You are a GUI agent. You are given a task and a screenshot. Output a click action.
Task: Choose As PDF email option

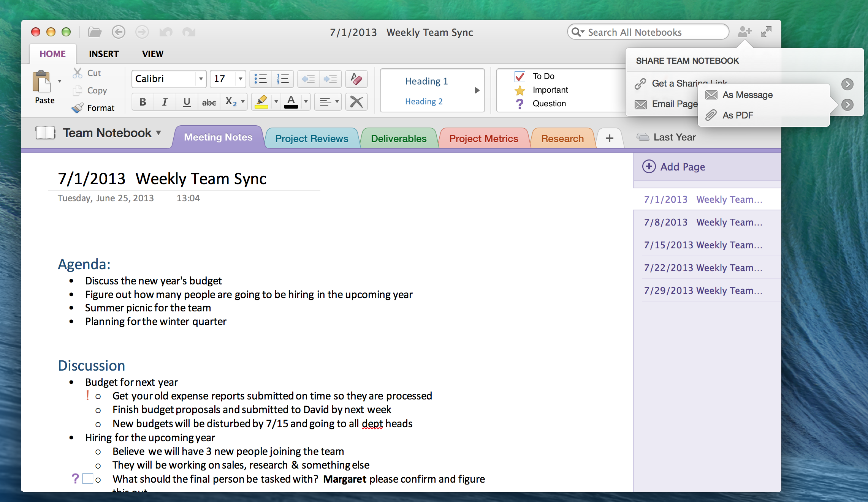(x=737, y=115)
